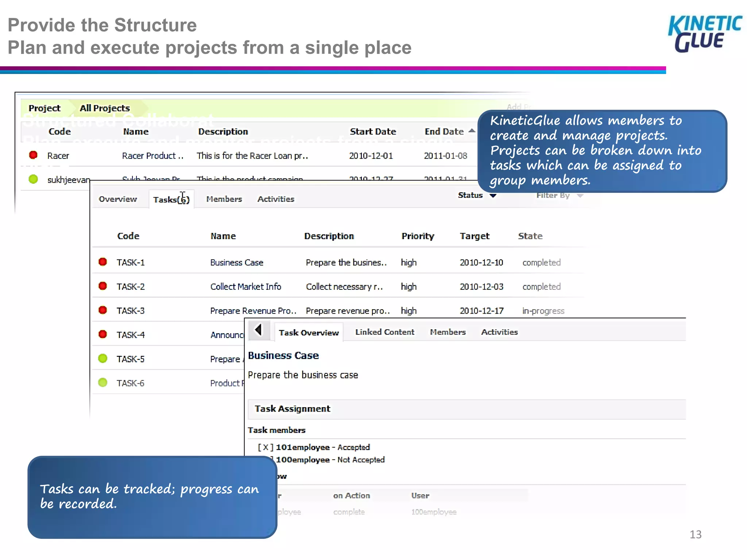Click the back arrow in task detail panel

[259, 330]
